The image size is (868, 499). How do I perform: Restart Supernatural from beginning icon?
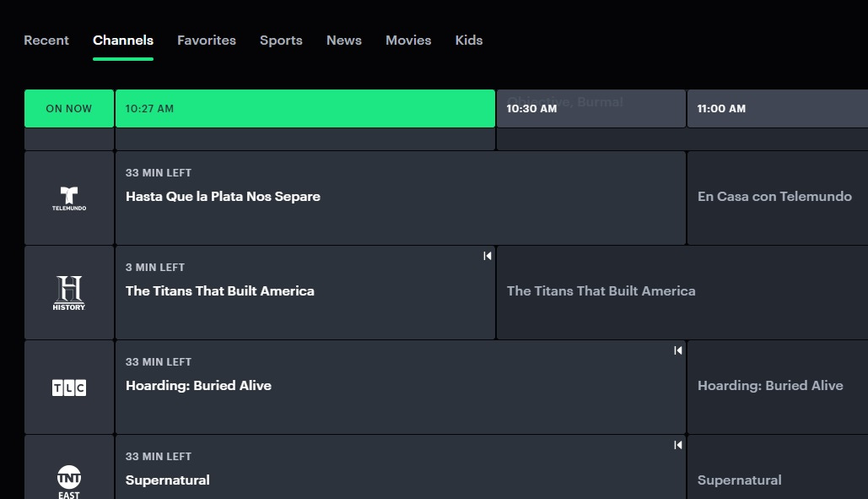point(677,445)
